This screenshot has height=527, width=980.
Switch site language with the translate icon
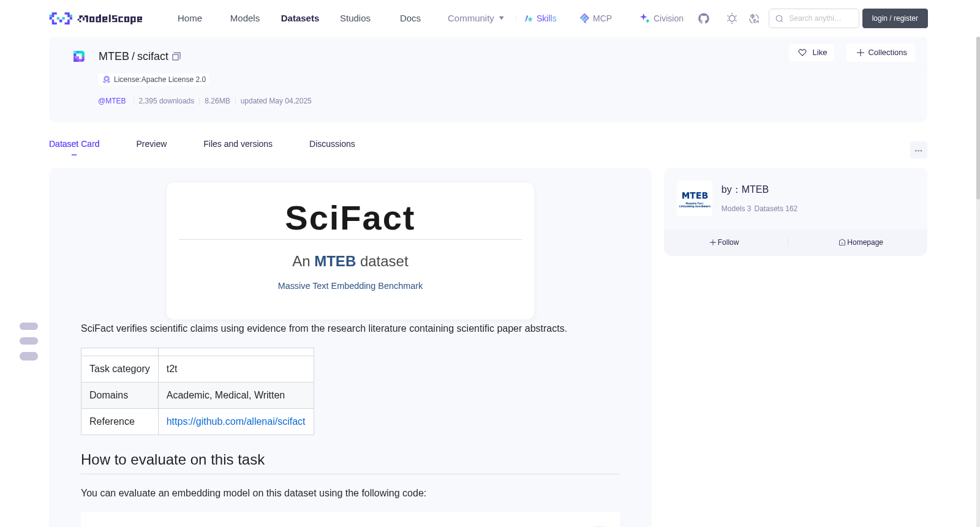(x=754, y=18)
